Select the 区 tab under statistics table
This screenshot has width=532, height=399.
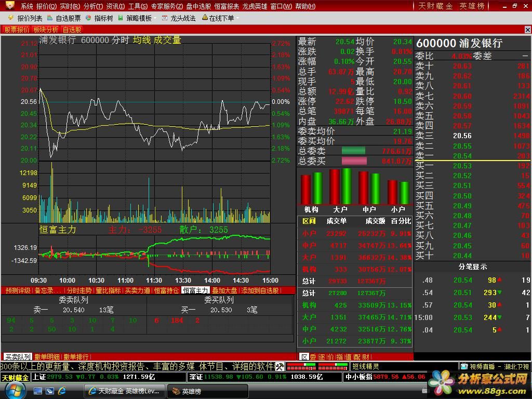tap(304, 356)
